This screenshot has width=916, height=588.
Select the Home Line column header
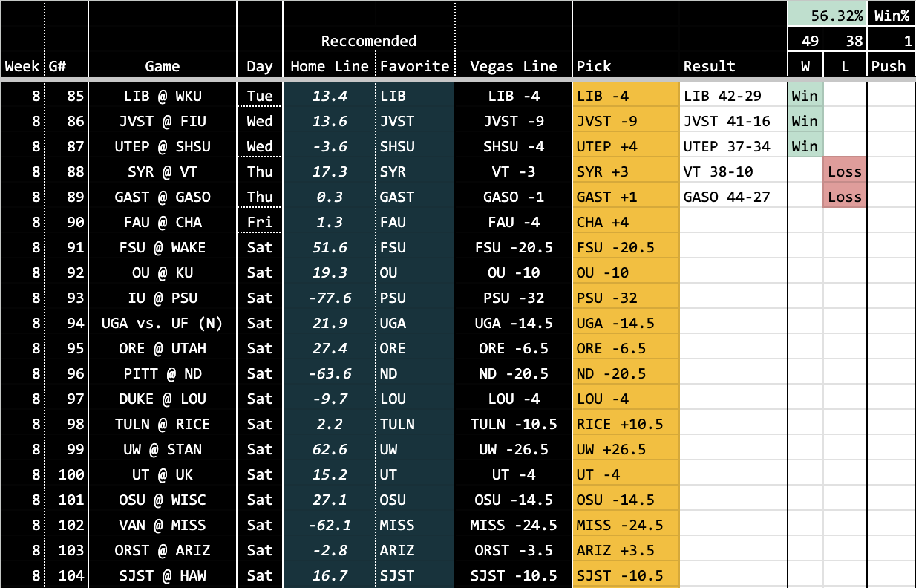pos(330,66)
